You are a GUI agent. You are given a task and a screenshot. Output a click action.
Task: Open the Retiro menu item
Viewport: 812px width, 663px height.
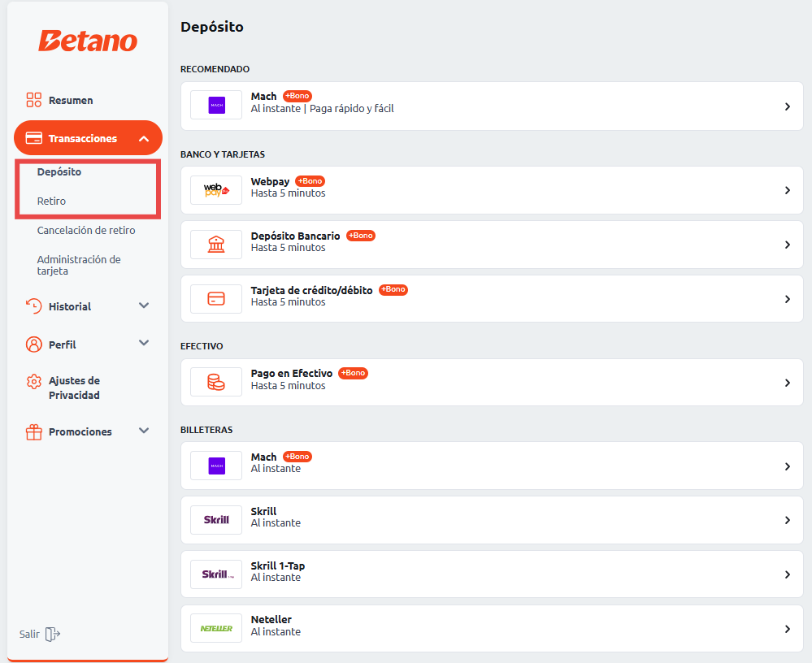point(52,201)
